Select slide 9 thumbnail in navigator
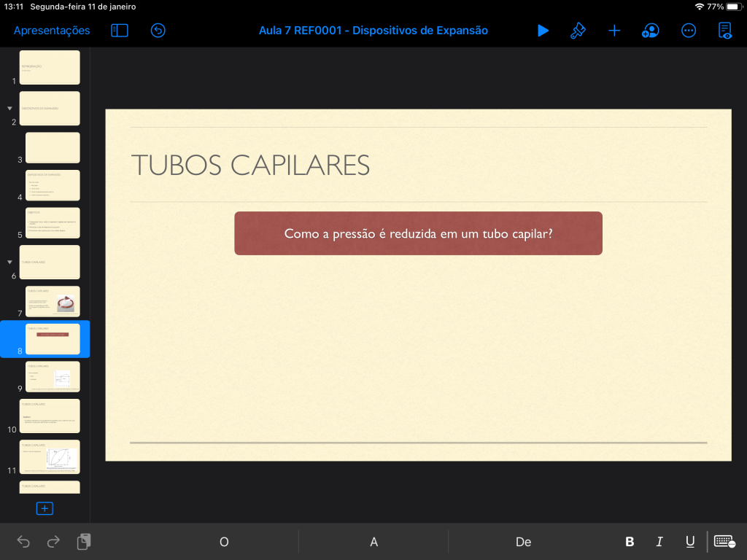The height and width of the screenshot is (560, 747). [53, 377]
